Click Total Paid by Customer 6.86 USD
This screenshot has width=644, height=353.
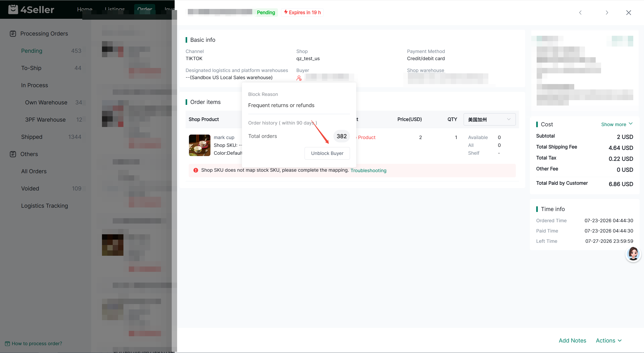tap(621, 184)
